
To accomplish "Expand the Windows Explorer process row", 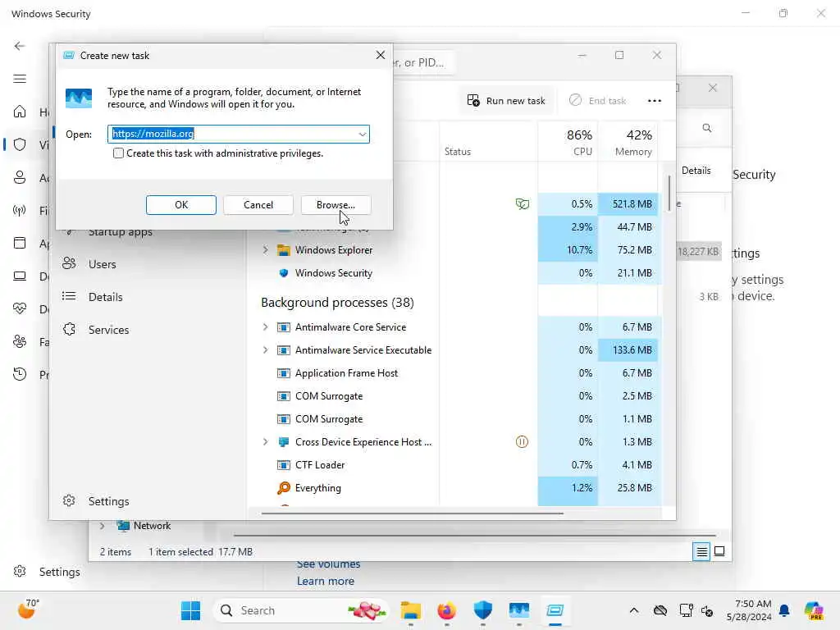I will click(265, 249).
